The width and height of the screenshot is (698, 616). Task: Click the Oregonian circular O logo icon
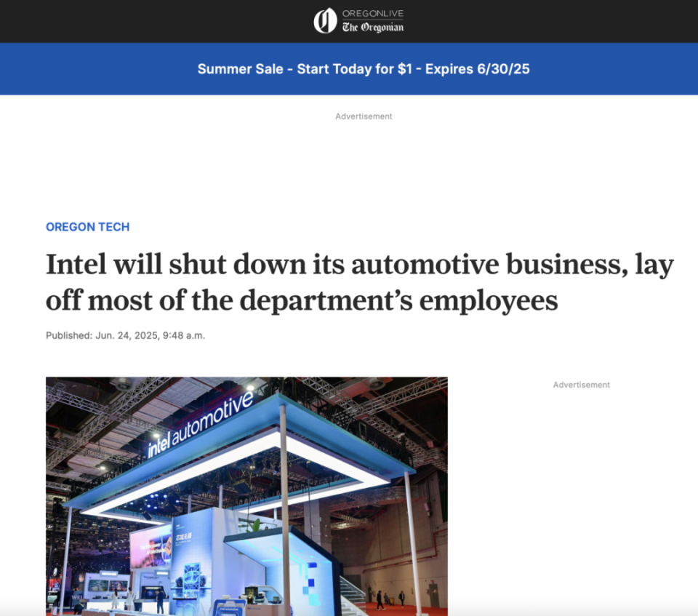click(325, 20)
